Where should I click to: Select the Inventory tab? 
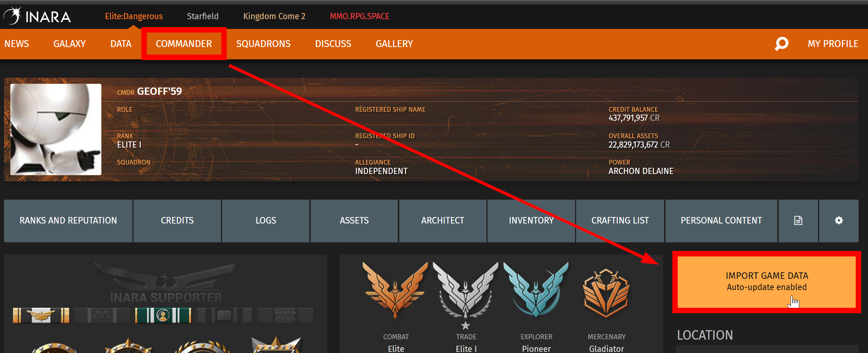(531, 221)
